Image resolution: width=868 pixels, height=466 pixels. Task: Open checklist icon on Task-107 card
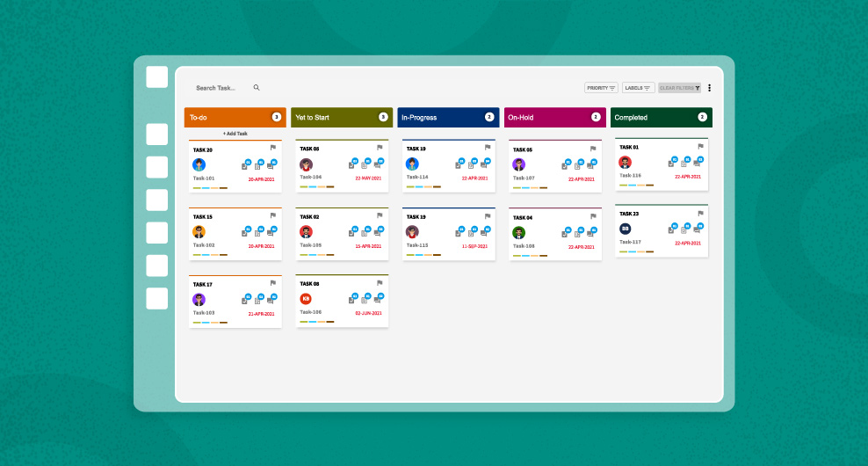(x=565, y=165)
